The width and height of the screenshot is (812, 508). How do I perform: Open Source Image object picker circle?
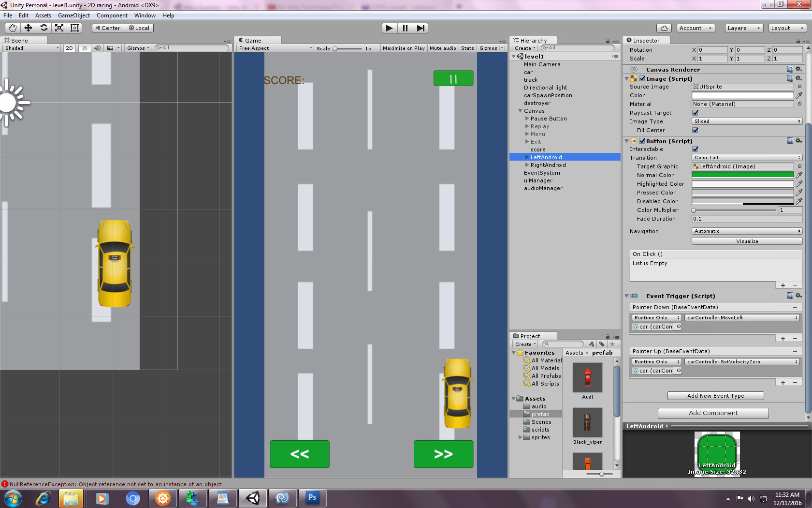coord(799,87)
